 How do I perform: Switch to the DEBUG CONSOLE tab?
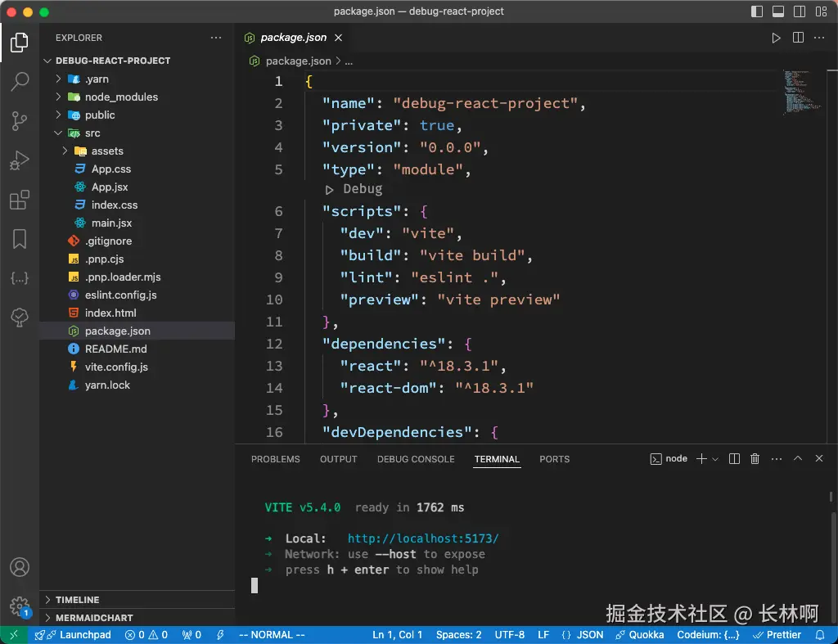(x=416, y=459)
